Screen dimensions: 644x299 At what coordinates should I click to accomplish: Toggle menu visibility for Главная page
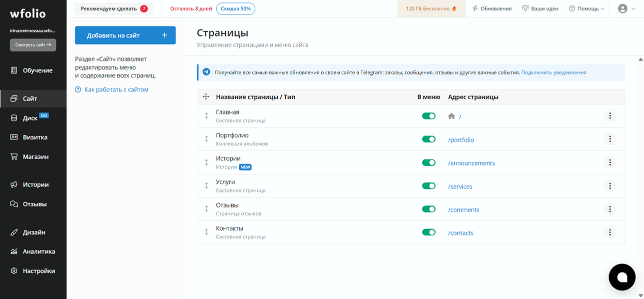click(429, 116)
